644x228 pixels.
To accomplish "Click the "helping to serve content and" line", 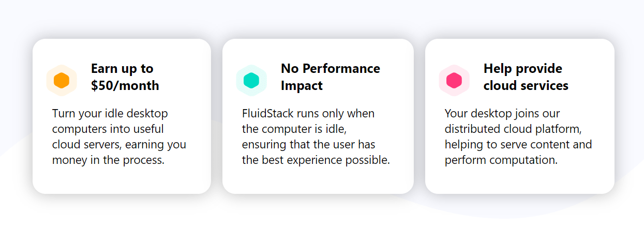I will tap(518, 145).
